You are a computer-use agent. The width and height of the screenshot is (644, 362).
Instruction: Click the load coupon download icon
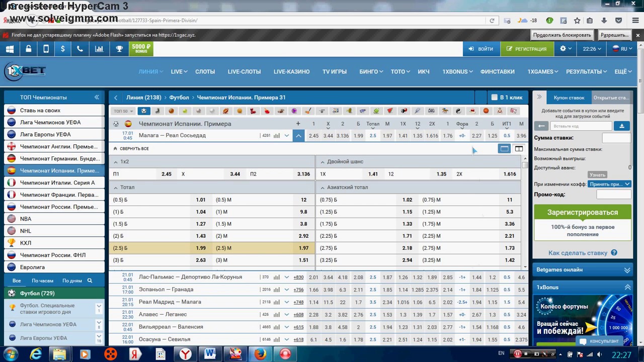(x=622, y=126)
